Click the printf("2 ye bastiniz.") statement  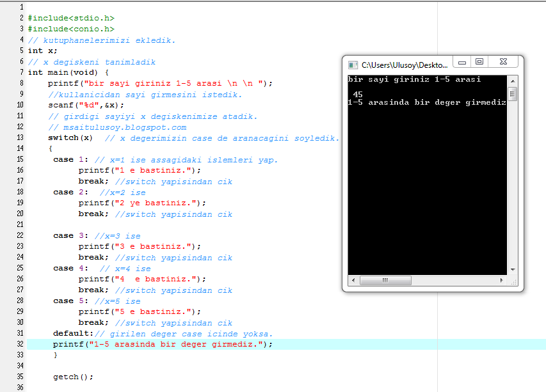coord(142,203)
